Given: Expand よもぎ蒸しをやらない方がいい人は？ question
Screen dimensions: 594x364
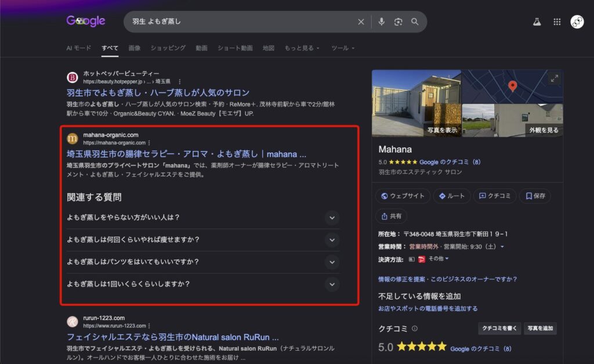Looking at the screenshot, I should pos(203,217).
